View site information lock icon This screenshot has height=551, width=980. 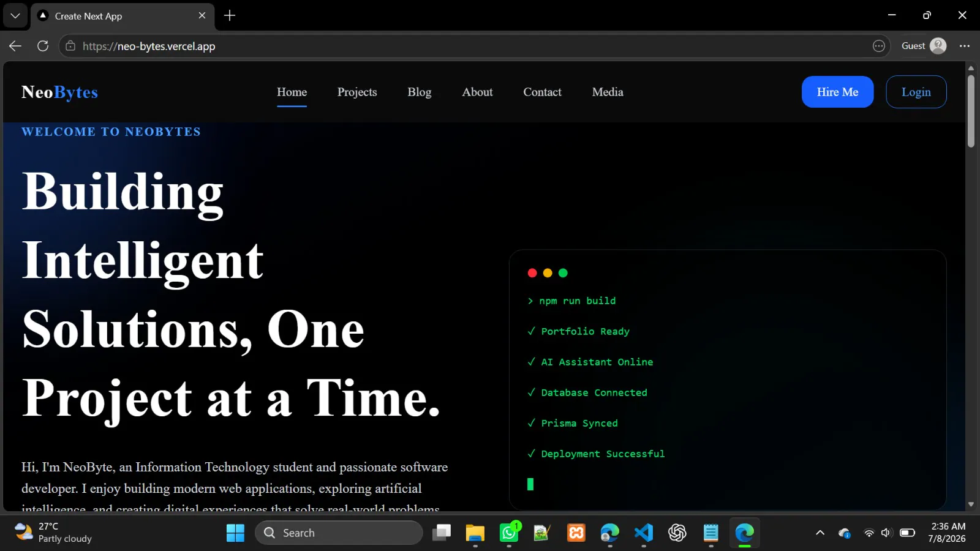tap(70, 46)
